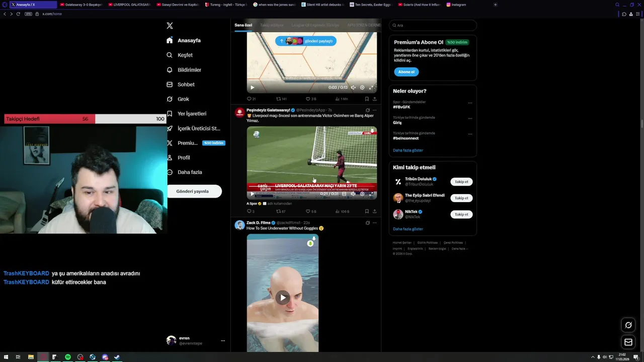Open Spotify from the taskbar
Screen dimensions: 644x362
tap(68, 357)
